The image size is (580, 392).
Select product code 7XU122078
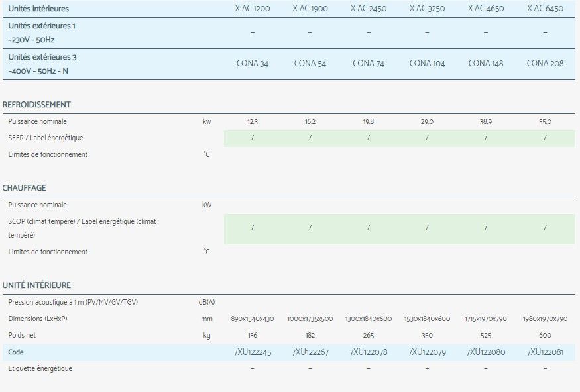[x=369, y=352]
